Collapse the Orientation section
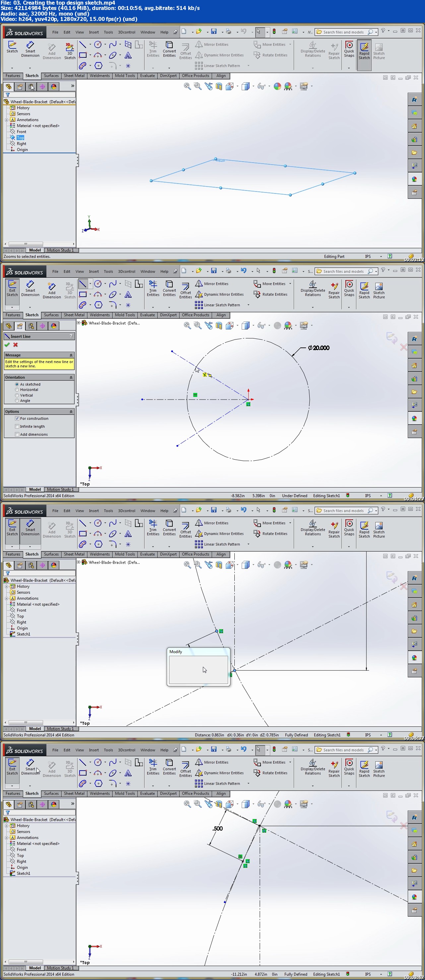The height and width of the screenshot is (980, 425). 71,377
